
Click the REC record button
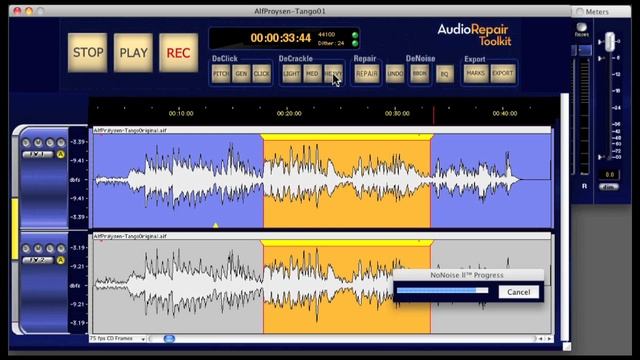click(178, 53)
